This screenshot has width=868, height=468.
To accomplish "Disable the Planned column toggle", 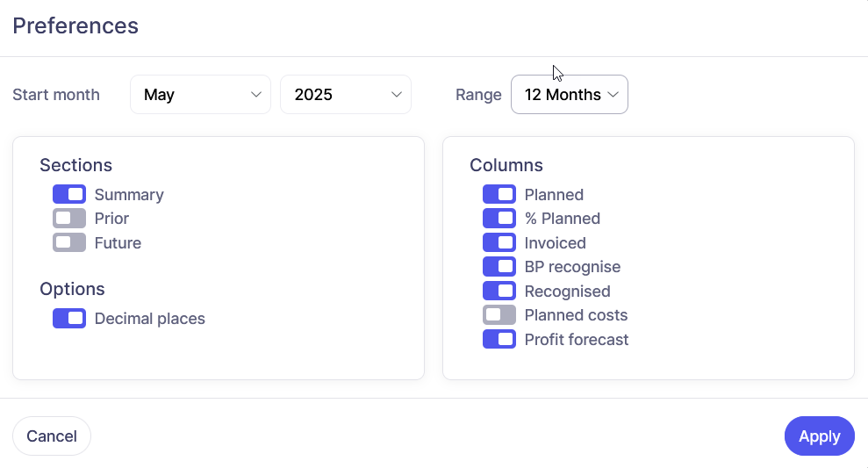I will (499, 194).
